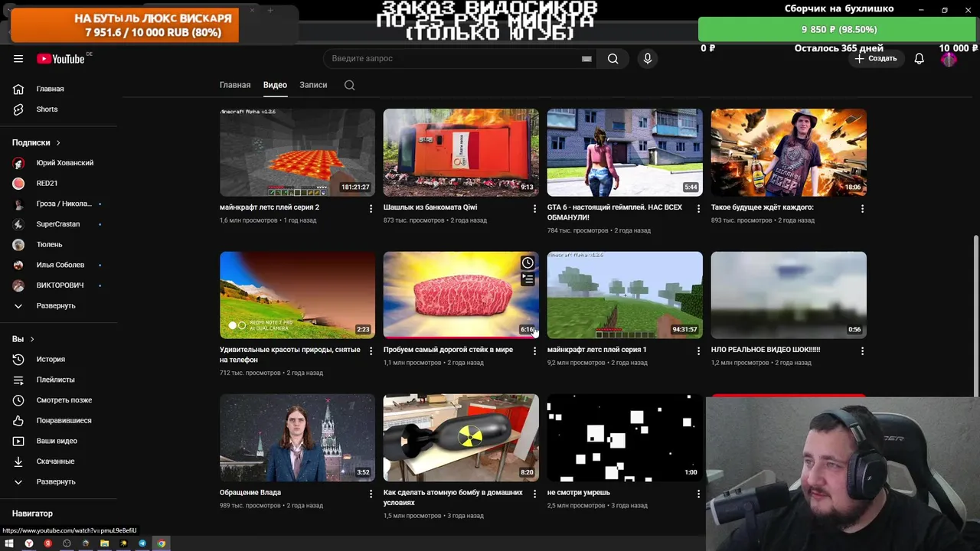Open the notifications bell

tap(919, 59)
